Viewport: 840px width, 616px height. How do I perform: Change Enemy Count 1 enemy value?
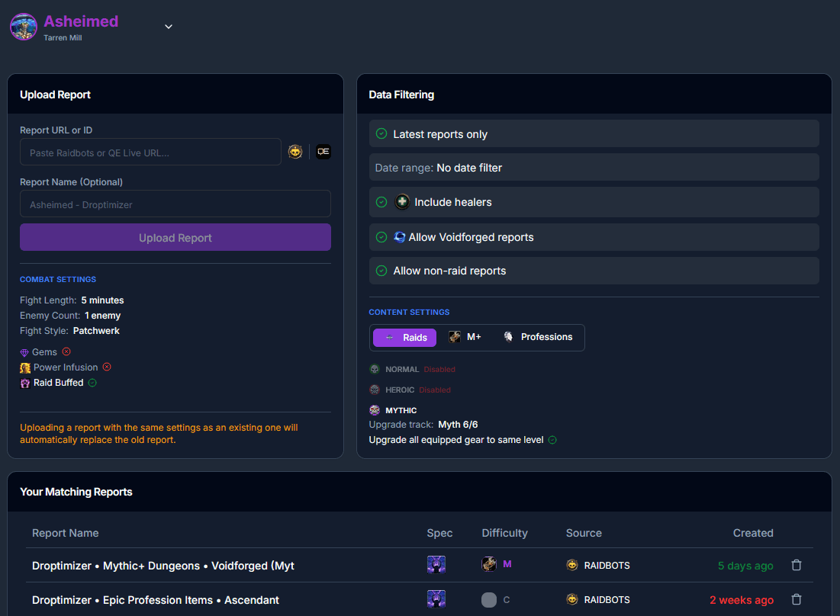pos(102,316)
